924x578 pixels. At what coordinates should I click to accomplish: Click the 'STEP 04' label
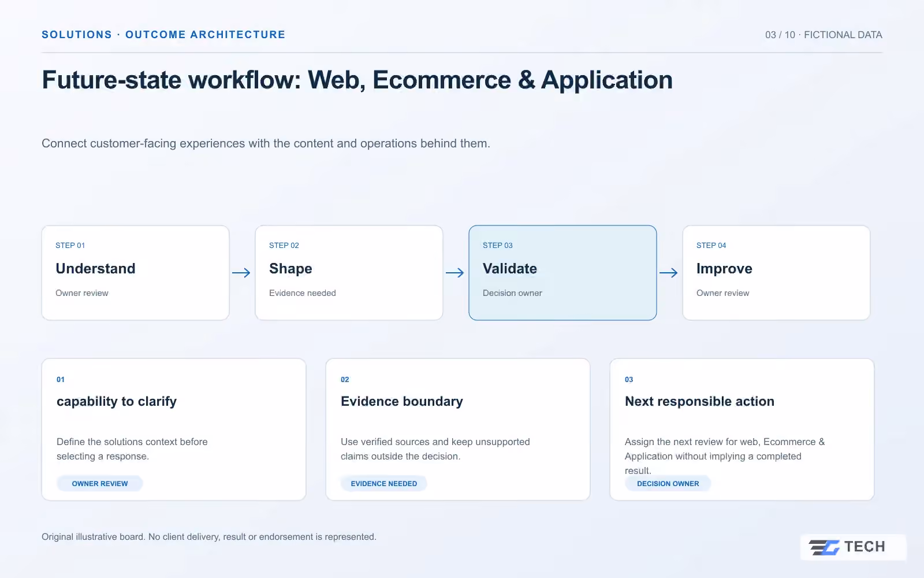[711, 246]
